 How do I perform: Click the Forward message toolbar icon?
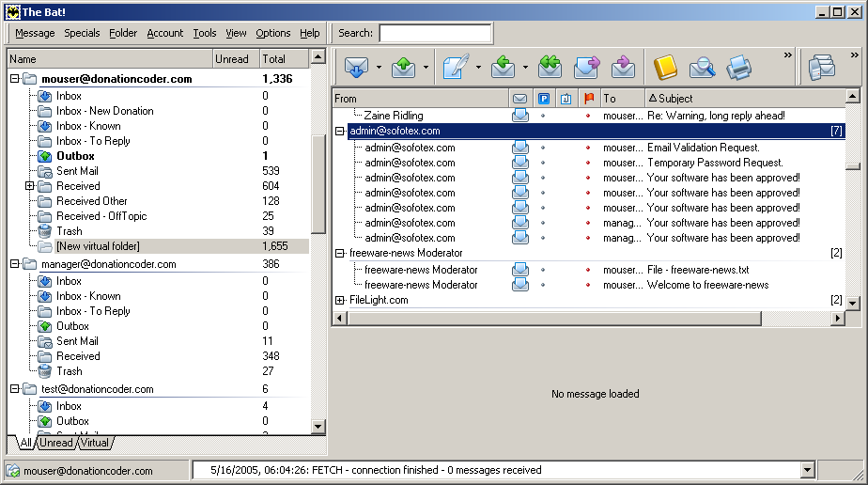click(586, 67)
